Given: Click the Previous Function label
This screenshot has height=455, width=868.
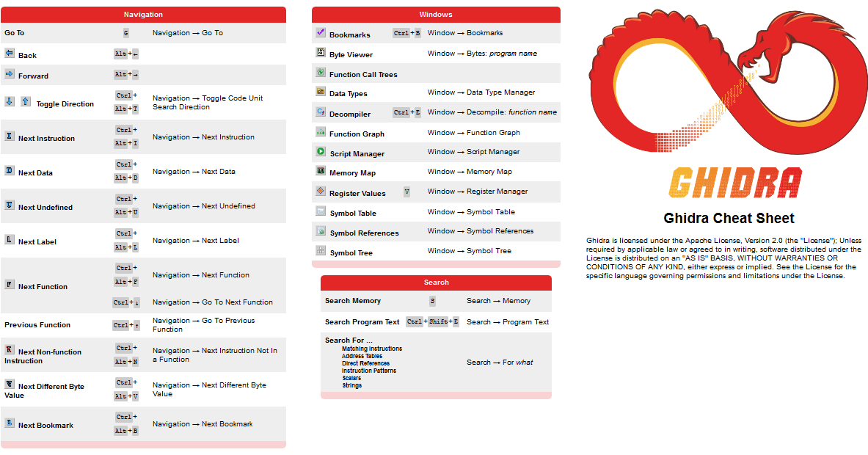Looking at the screenshot, I should tap(37, 325).
